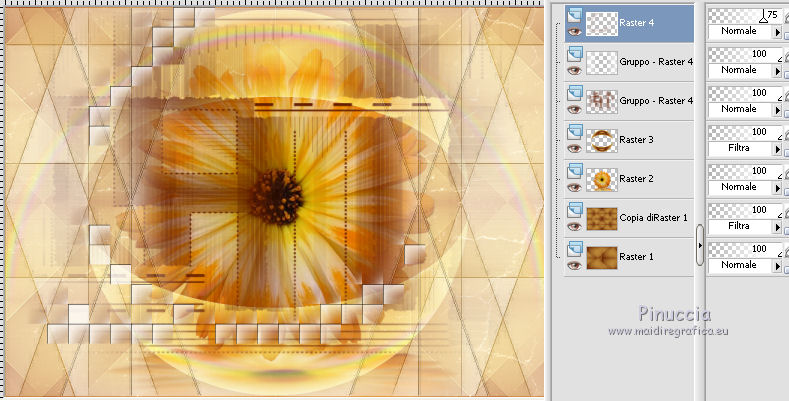Viewport: 789px width, 401px height.
Task: Hide the Raster 4 layer with its eye
Action: coord(574,32)
